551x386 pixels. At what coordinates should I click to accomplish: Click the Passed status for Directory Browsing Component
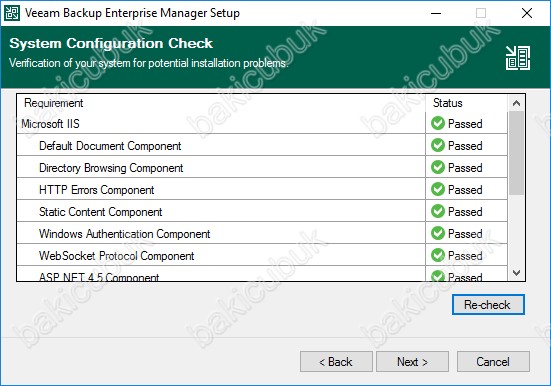(465, 168)
